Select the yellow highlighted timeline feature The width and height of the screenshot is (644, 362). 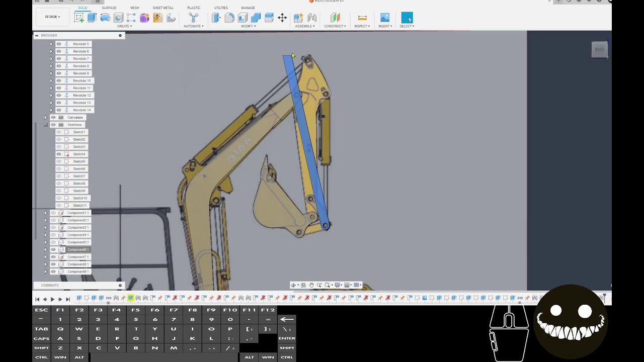point(130,298)
